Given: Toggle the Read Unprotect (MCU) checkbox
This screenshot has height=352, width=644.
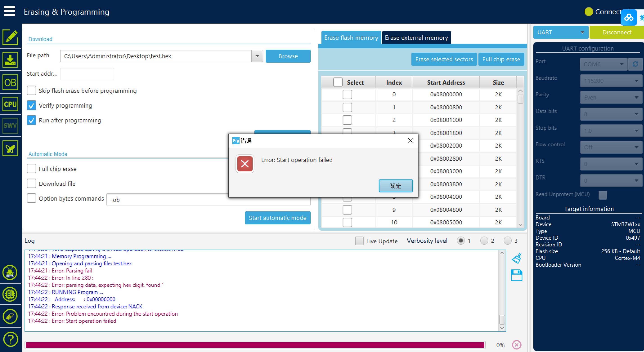Looking at the screenshot, I should click(603, 195).
